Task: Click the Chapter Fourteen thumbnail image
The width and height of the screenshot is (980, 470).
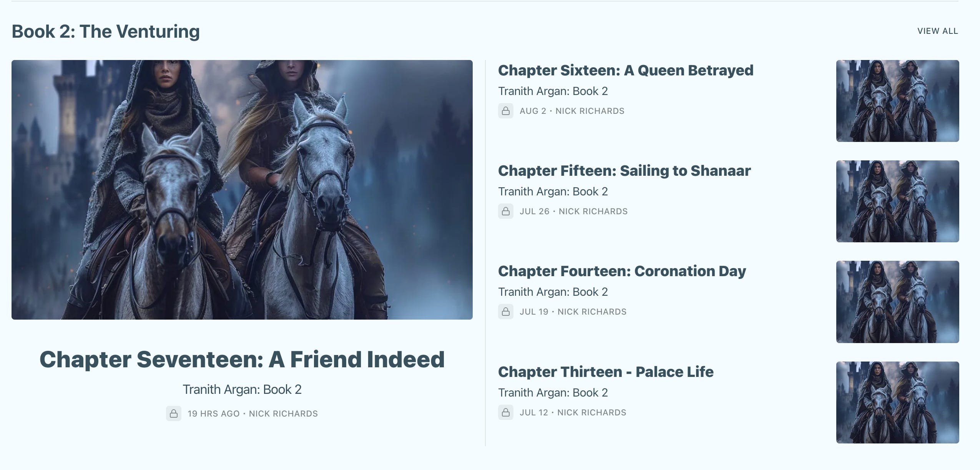Action: point(897,302)
